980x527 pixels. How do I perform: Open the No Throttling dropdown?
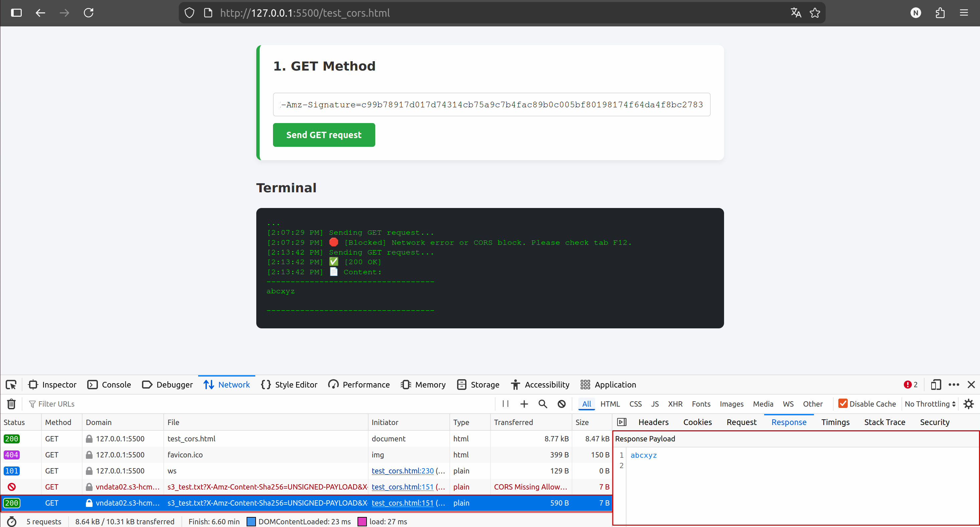click(930, 404)
